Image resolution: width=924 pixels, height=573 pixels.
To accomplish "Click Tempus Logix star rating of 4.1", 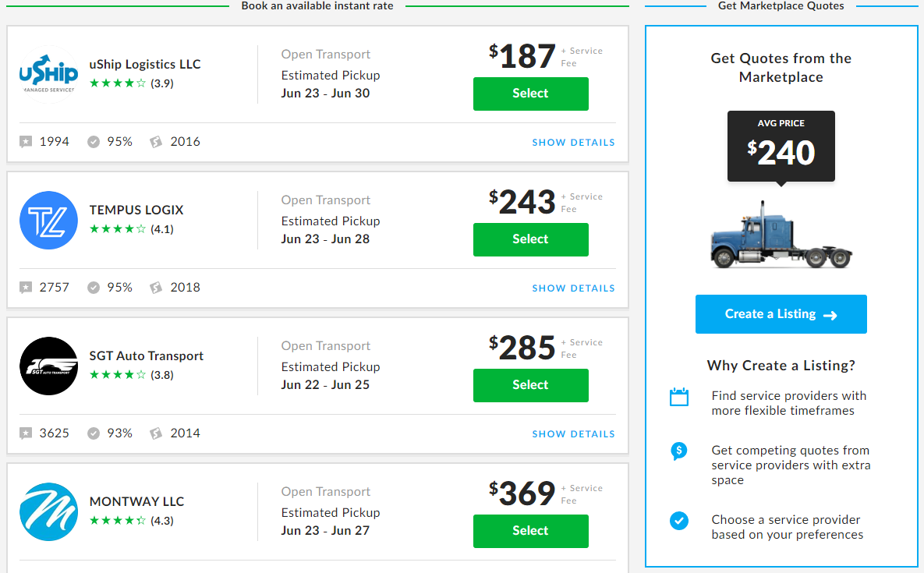I will tap(119, 229).
